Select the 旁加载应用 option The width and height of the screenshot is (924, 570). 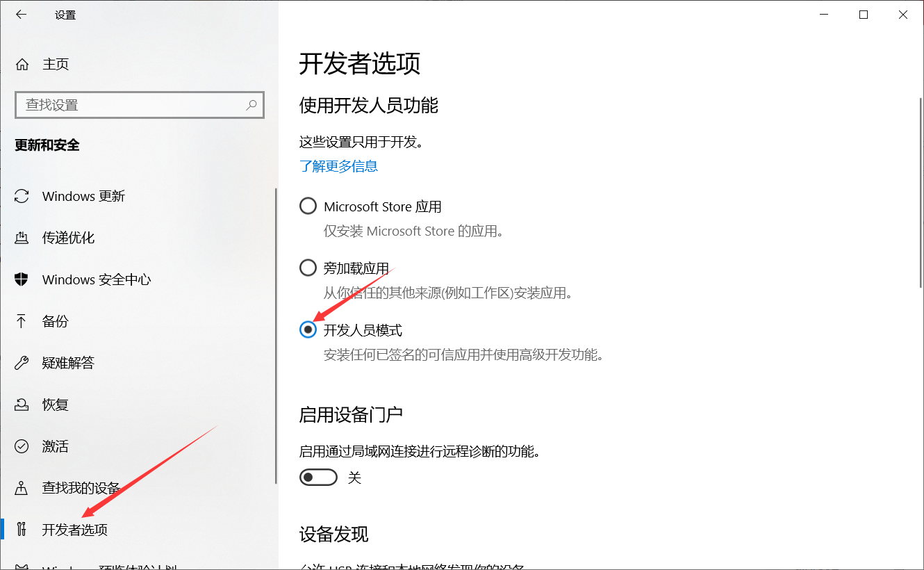tap(308, 267)
